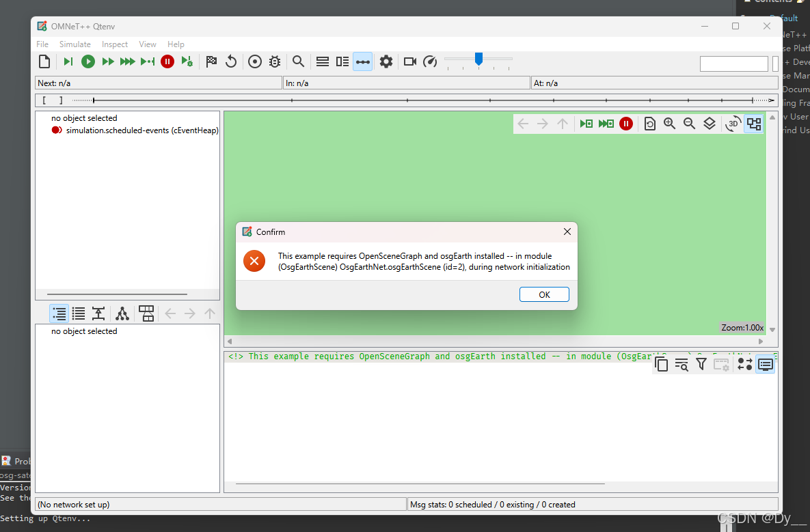Stop simulation from canvas toolbar

(626, 124)
